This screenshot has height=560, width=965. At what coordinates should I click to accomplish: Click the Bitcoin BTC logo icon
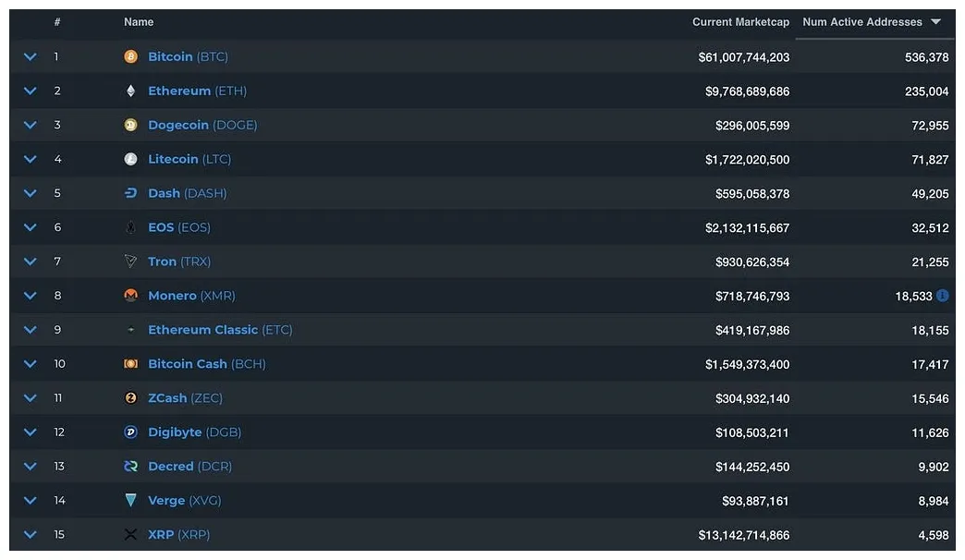pyautogui.click(x=131, y=56)
